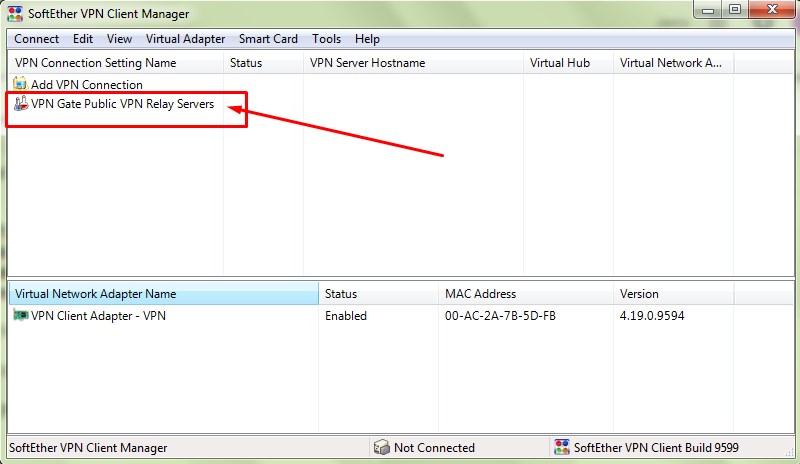Sort by connection Status column header

click(x=263, y=63)
